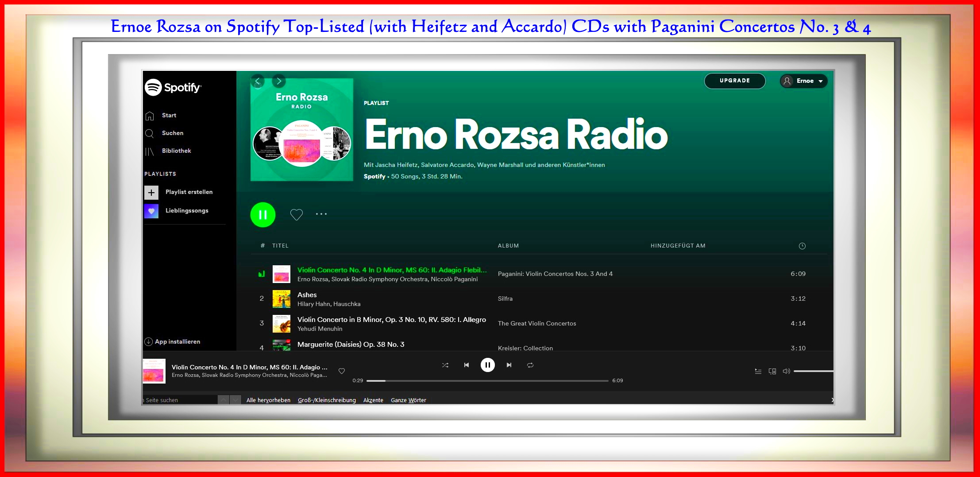Click the Spotify logo
The height and width of the screenshot is (477, 980).
pyautogui.click(x=173, y=87)
